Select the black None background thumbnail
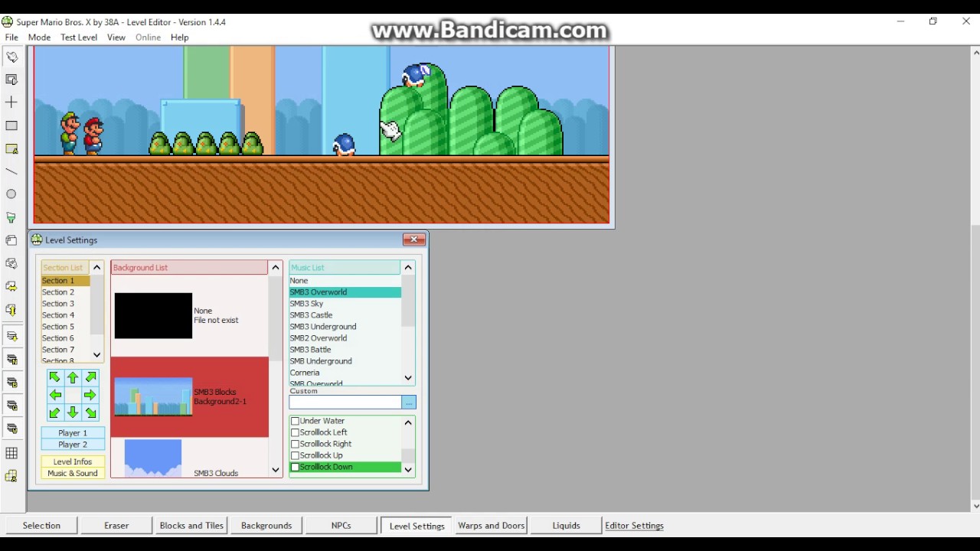This screenshot has width=980, height=551. (x=153, y=315)
